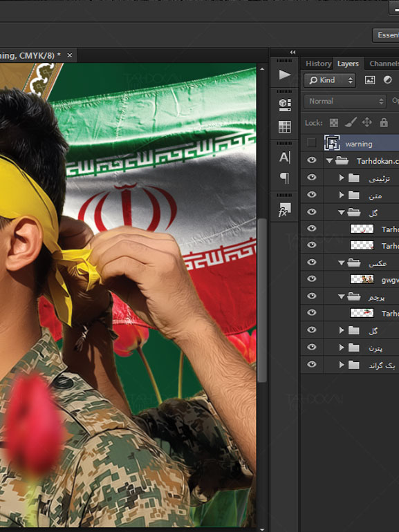Open the Essentials workspace switcher

pos(387,35)
